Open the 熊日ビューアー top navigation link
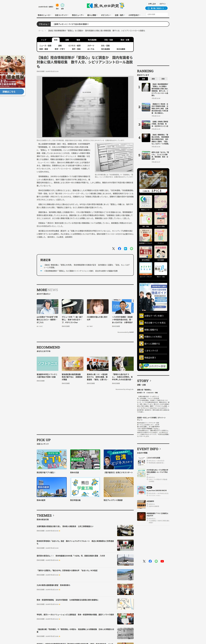The width and height of the screenshot is (206, 644). pos(78,15)
